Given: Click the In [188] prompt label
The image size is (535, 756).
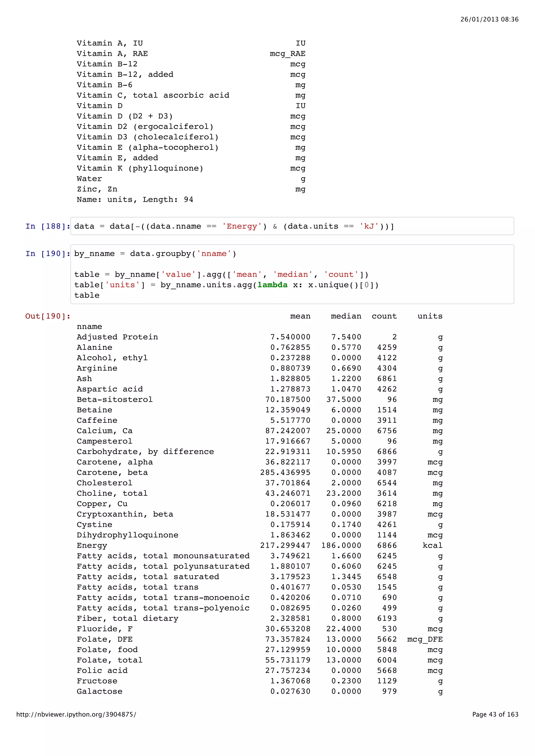Looking at the screenshot, I should 48,226.
